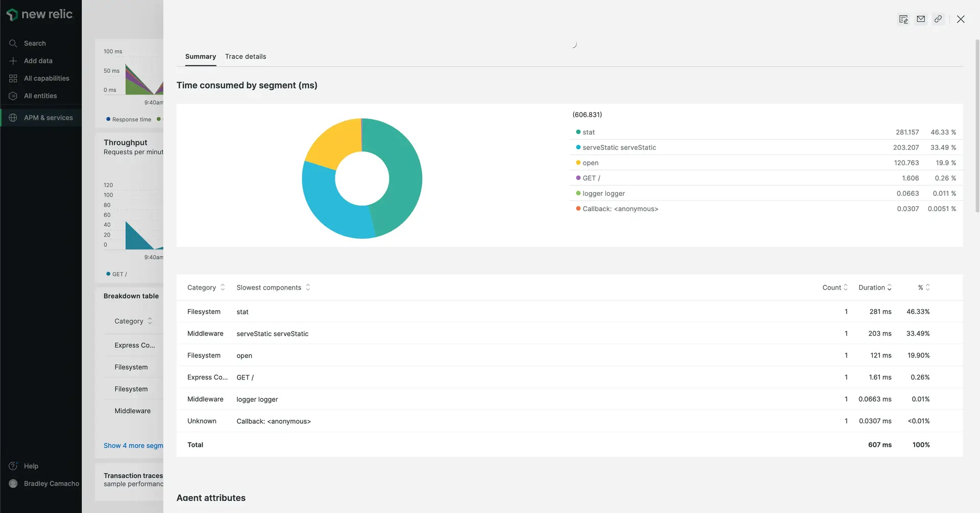
Task: Sort by Slowest components column
Action: 273,288
